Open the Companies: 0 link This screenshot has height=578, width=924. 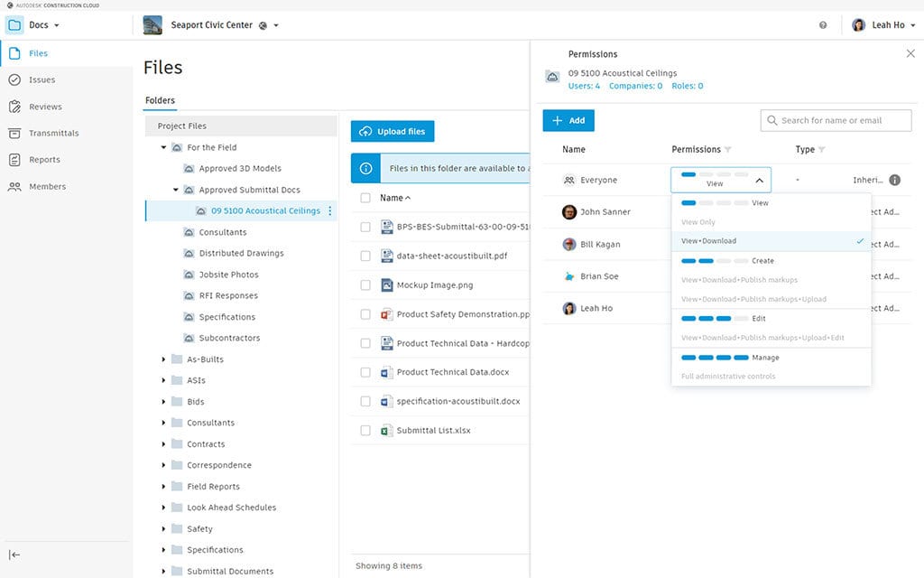(x=636, y=86)
